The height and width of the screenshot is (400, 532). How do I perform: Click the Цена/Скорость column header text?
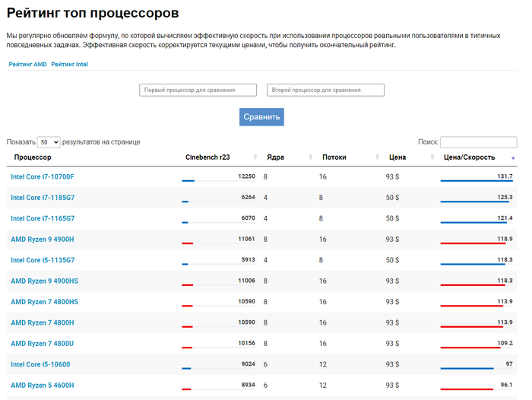point(469,157)
